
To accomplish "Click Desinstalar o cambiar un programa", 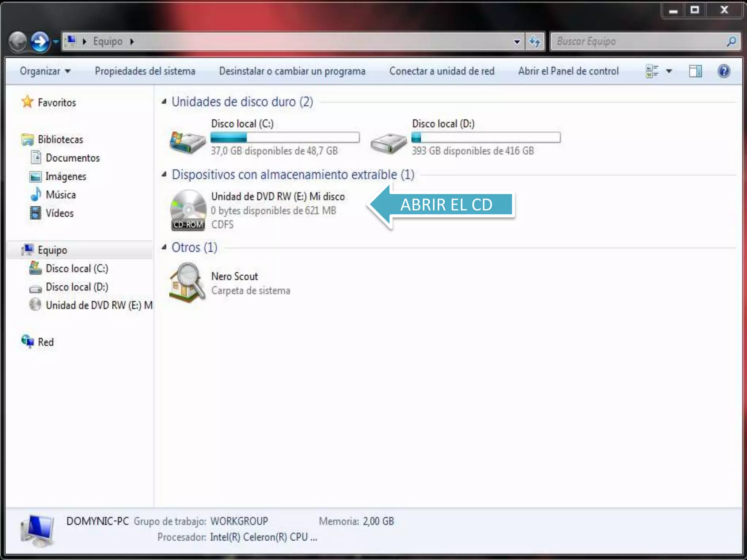I will [292, 71].
